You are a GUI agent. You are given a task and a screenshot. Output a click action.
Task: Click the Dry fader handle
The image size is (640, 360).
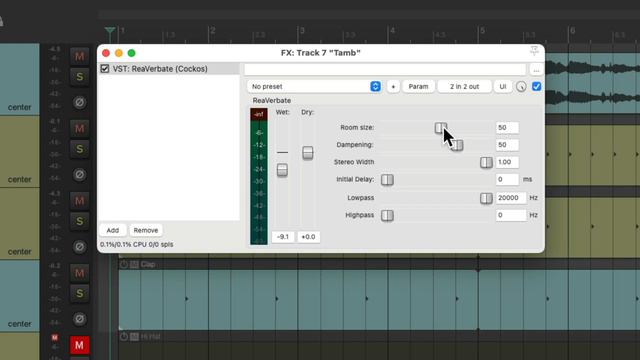click(x=308, y=153)
